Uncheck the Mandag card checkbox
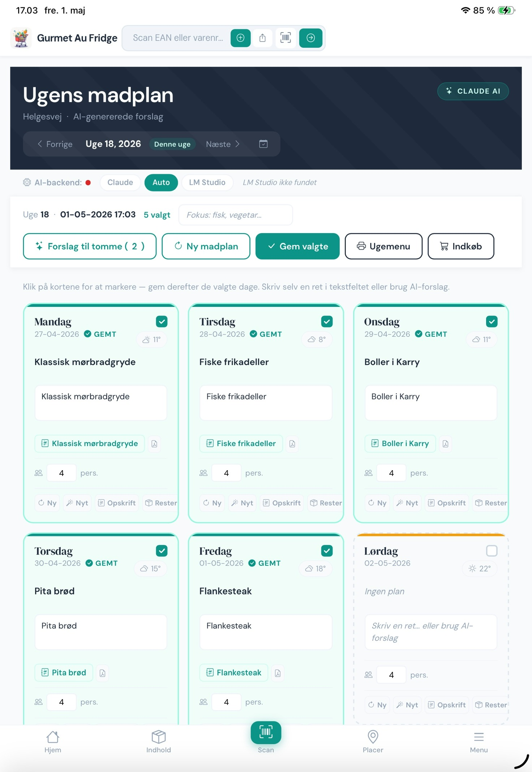Image resolution: width=532 pixels, height=772 pixels. tap(162, 321)
